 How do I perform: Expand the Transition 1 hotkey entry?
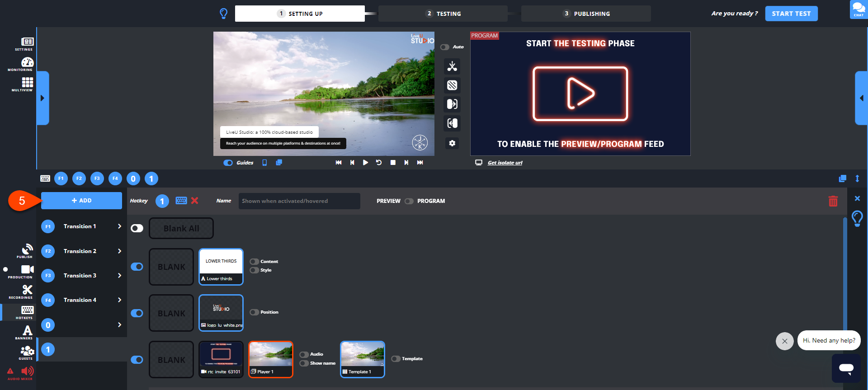[119, 226]
